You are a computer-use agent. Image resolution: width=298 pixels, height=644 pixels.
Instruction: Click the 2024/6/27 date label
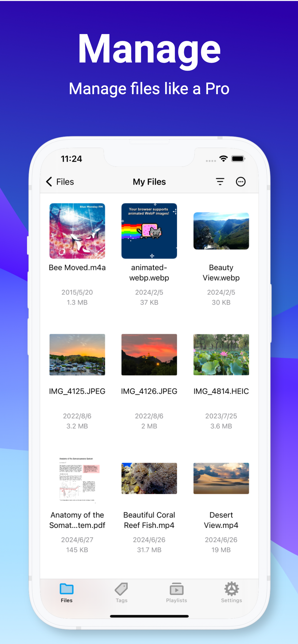pos(77,540)
